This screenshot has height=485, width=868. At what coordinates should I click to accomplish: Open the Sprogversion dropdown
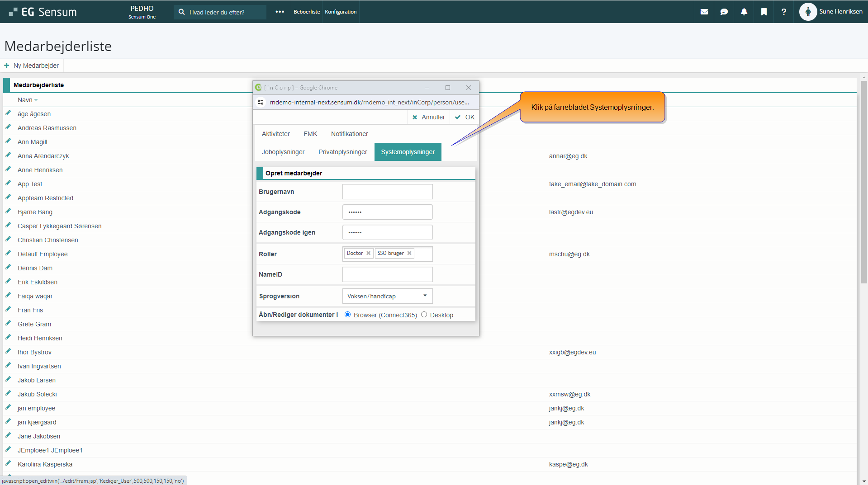[387, 296]
